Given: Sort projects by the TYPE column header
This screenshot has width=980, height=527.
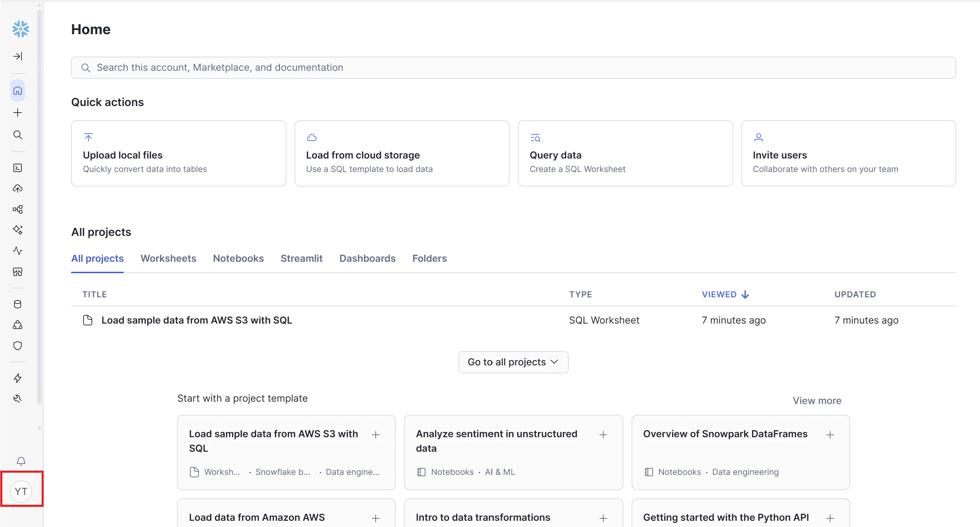Looking at the screenshot, I should point(580,295).
